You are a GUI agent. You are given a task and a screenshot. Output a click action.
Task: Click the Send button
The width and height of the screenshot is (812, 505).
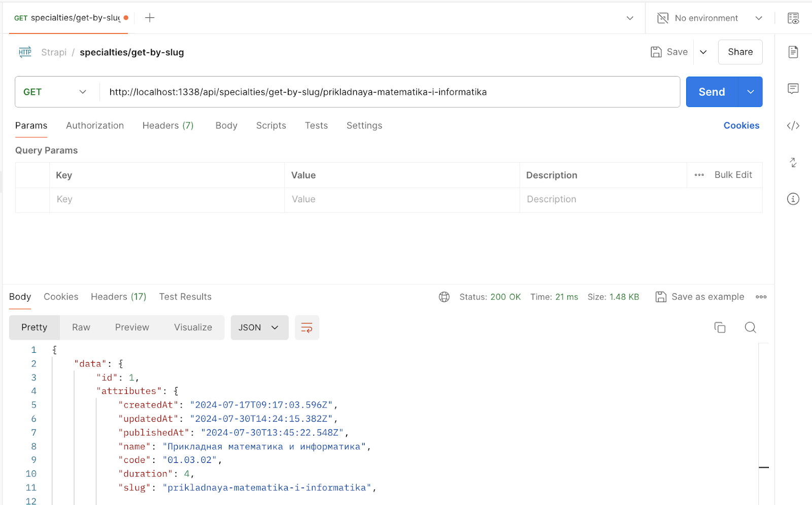[x=712, y=92]
